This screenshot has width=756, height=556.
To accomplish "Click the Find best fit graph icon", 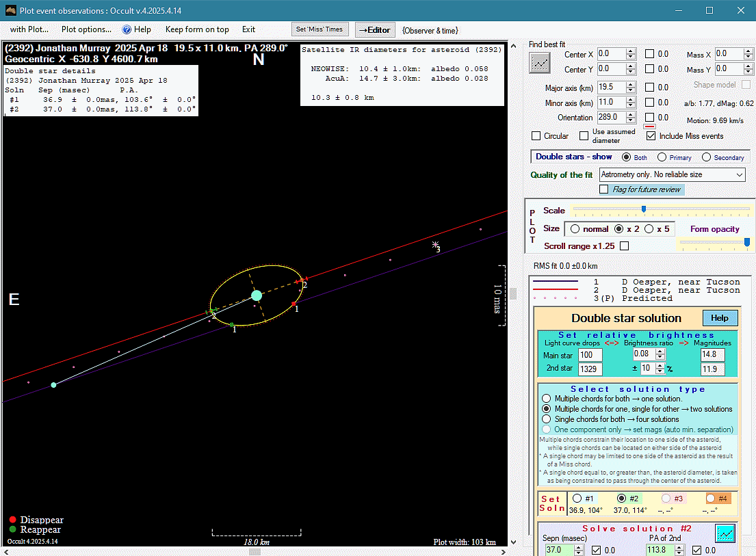I will click(x=540, y=63).
